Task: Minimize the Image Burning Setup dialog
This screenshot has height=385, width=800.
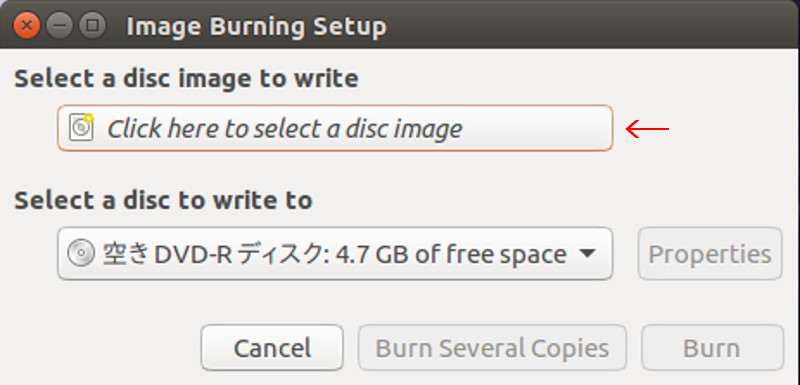Action: (x=60, y=25)
